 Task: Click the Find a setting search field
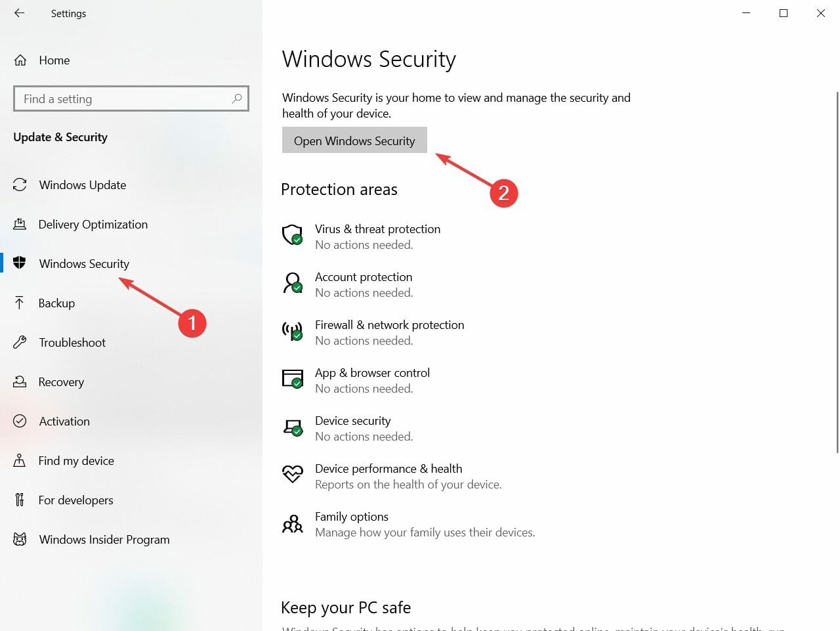point(131,98)
